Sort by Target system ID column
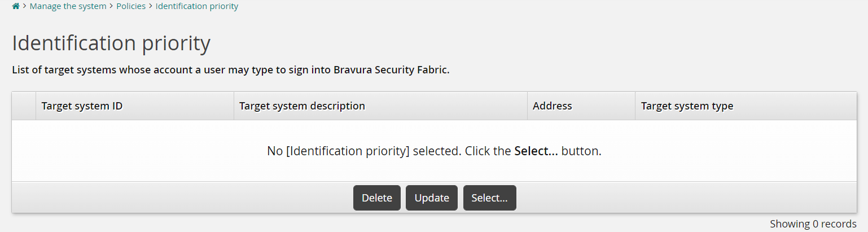The height and width of the screenshot is (232, 868). tap(82, 106)
